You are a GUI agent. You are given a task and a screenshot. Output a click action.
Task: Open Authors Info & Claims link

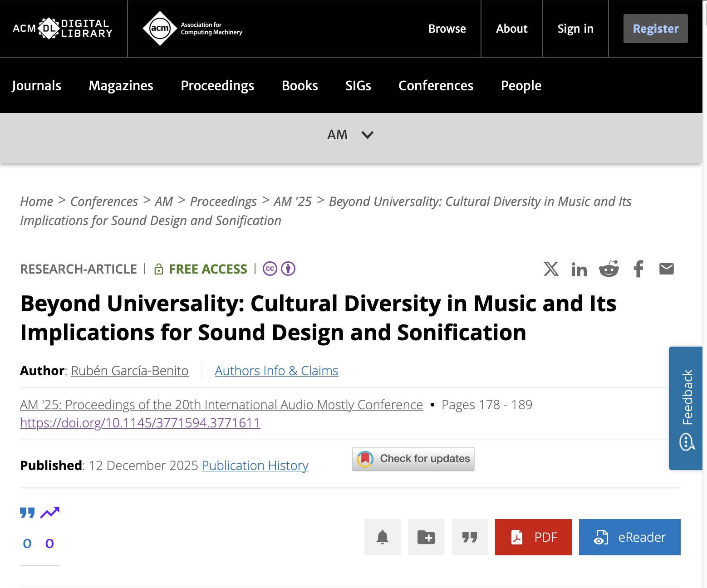point(276,371)
